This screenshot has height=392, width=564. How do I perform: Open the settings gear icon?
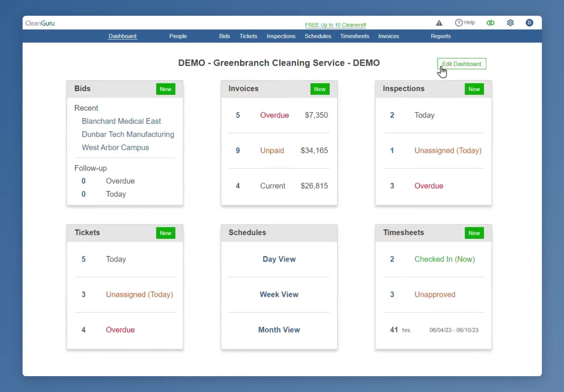pos(510,23)
